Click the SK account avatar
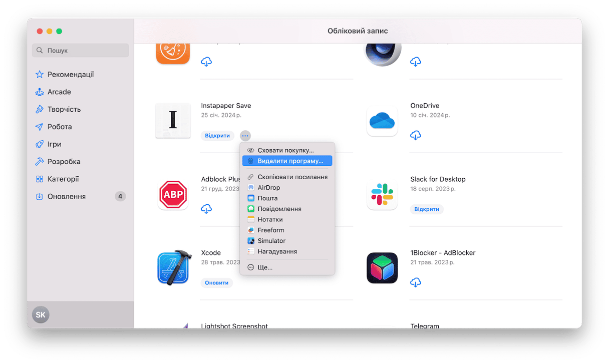The width and height of the screenshot is (609, 364). pos(41,315)
